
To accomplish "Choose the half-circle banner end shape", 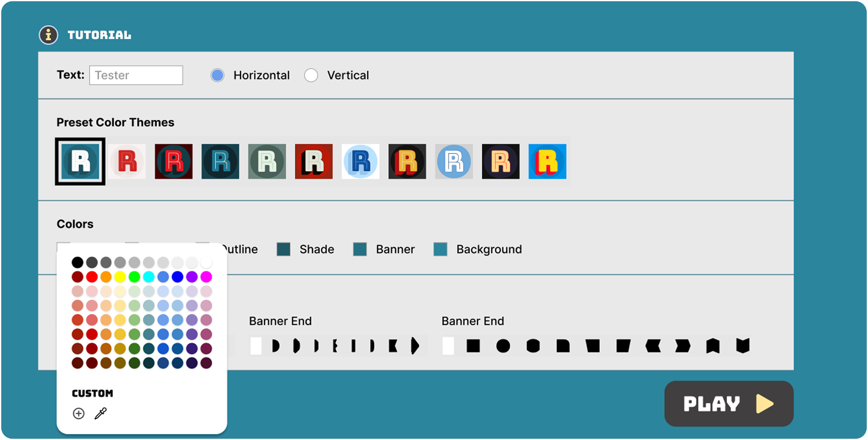I will click(276, 346).
